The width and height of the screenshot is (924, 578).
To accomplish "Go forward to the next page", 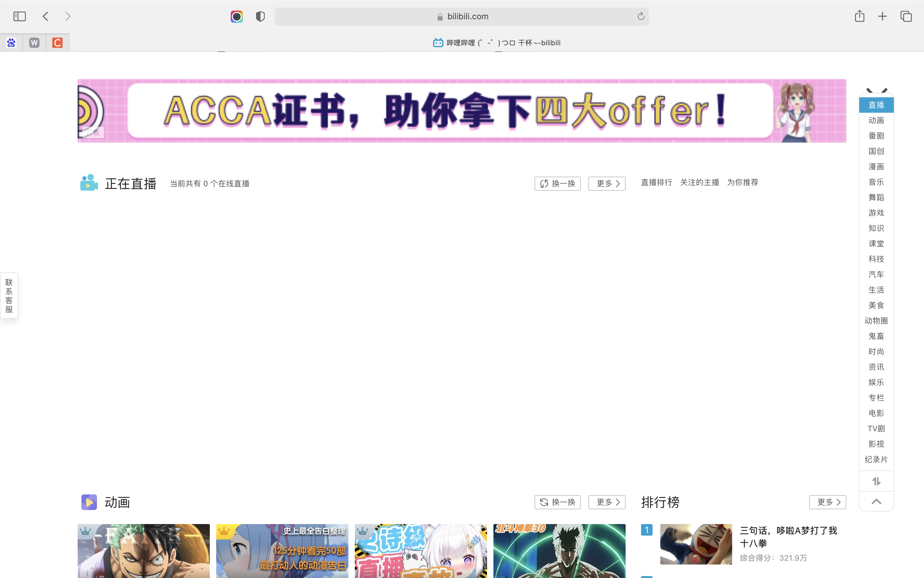I will pos(68,16).
